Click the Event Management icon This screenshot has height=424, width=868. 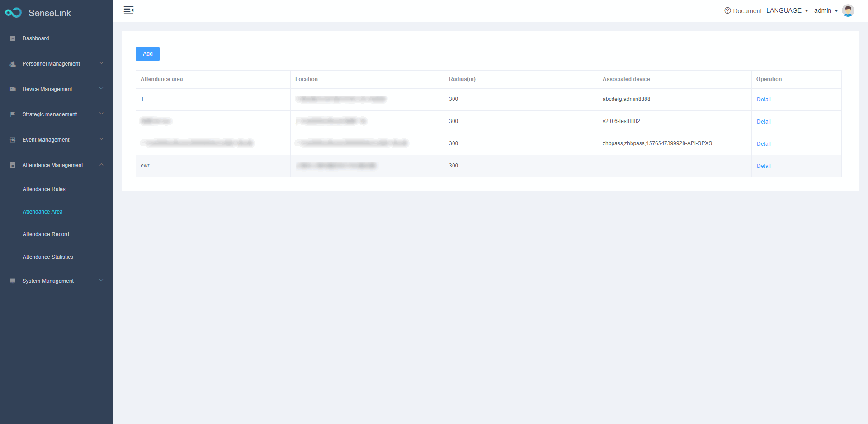(x=13, y=140)
